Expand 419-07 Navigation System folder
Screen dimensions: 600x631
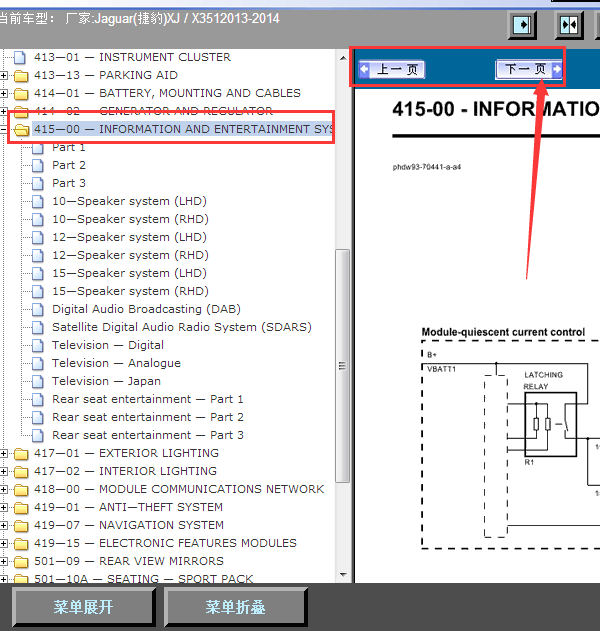tap(4, 526)
